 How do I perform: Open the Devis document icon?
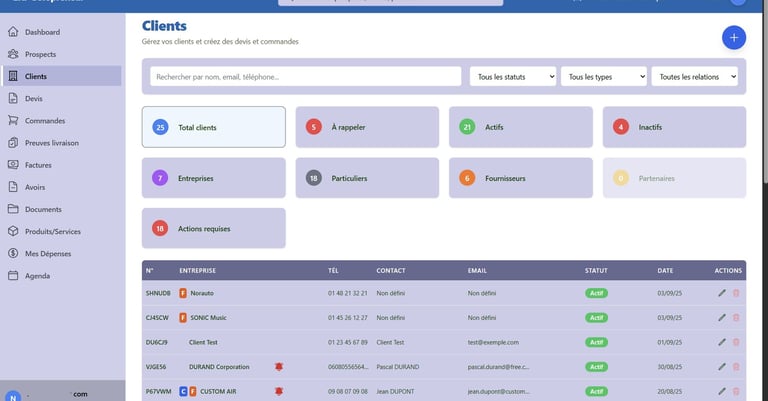[x=13, y=98]
